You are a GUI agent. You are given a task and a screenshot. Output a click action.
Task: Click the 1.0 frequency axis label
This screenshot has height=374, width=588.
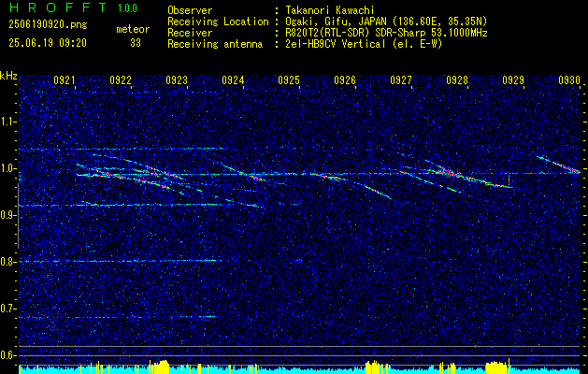tap(7, 168)
